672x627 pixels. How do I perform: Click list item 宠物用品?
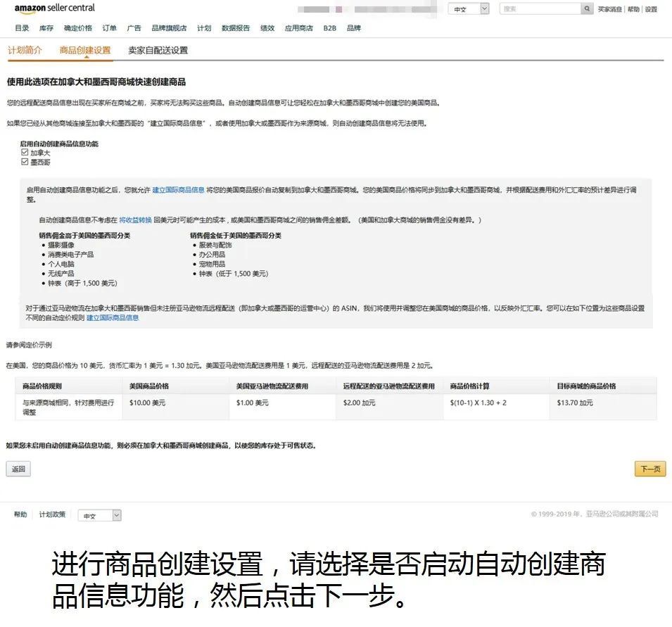[212, 264]
